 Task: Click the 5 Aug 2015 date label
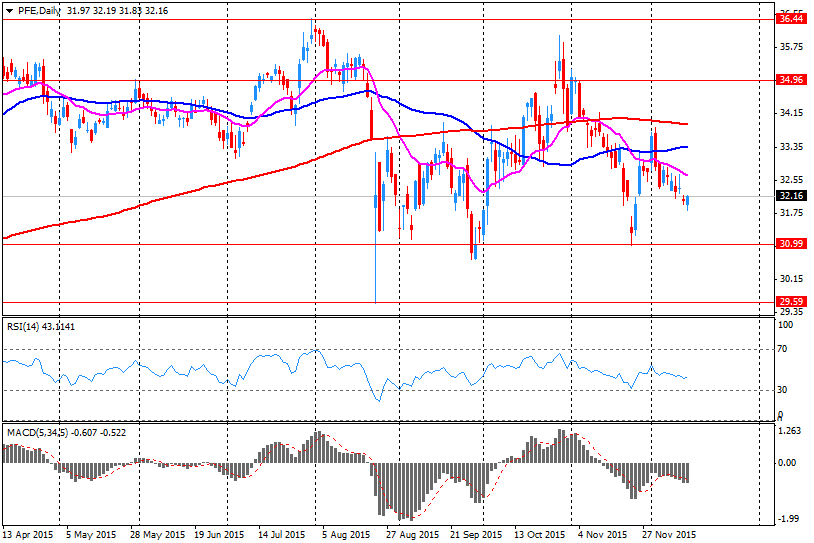(x=346, y=534)
